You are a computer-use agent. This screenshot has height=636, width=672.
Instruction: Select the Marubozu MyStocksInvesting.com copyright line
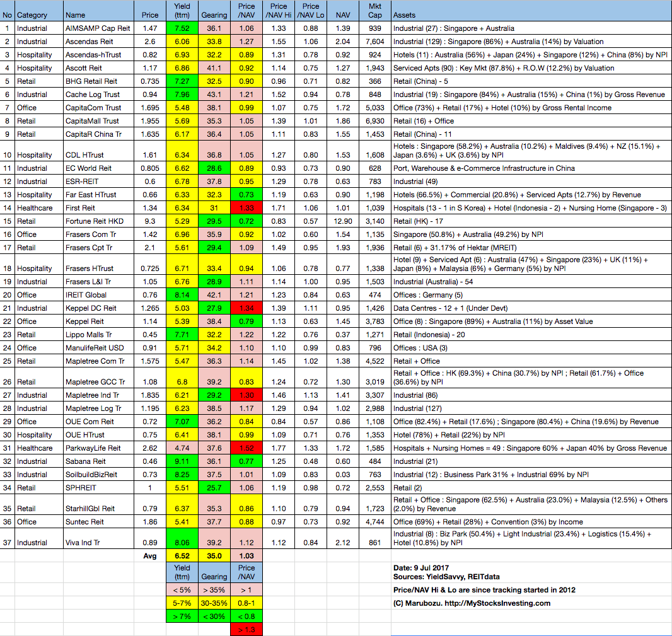click(472, 603)
